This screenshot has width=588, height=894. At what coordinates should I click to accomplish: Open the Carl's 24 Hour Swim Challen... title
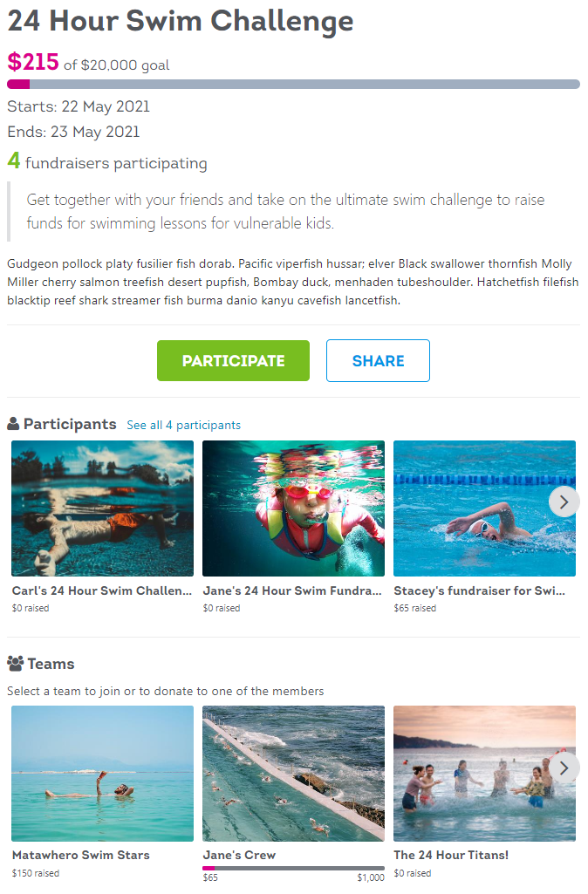(102, 590)
